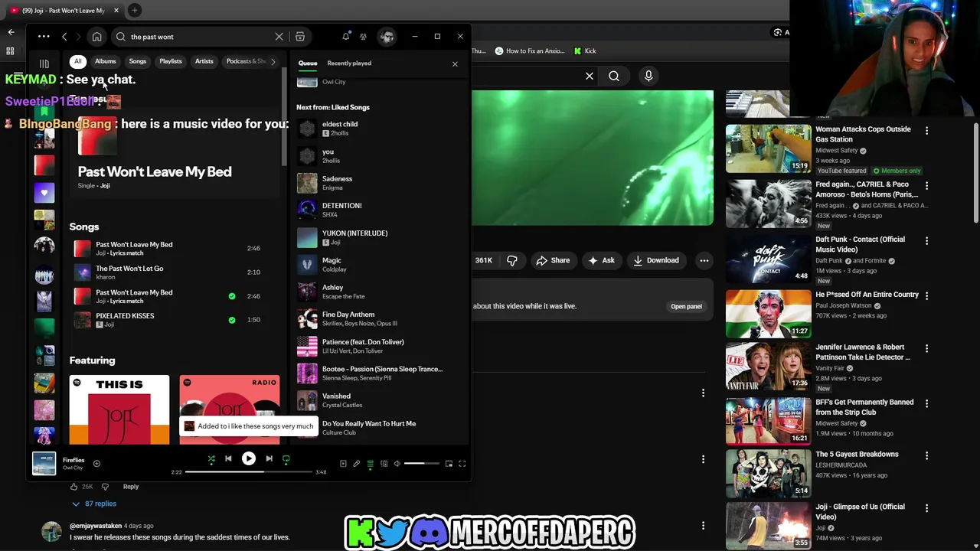
Task: Skip to the previous track in Spotify
Action: (x=228, y=458)
